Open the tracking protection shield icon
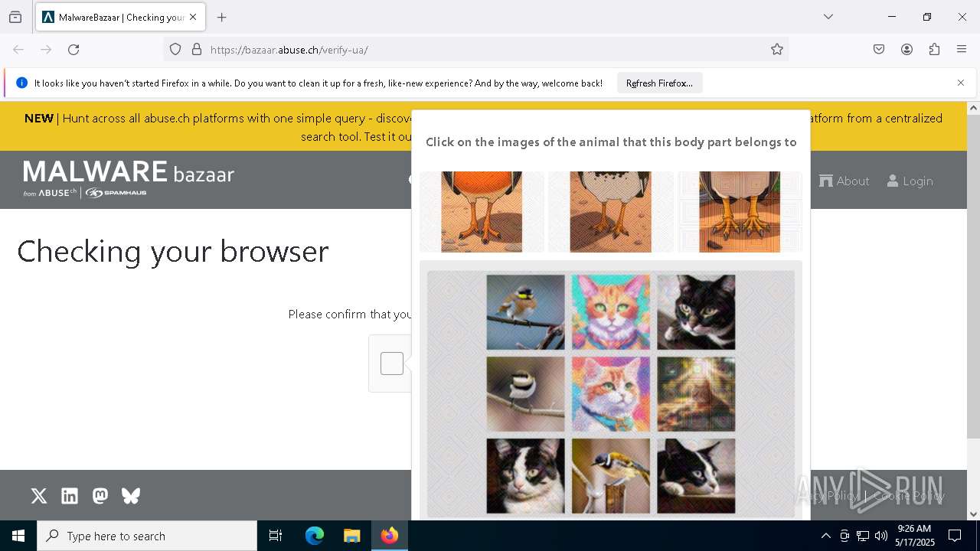The width and height of the screenshot is (980, 551). pos(175,50)
